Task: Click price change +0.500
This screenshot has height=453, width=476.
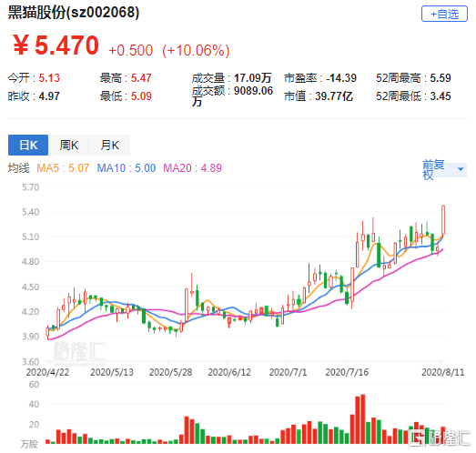Action: click(x=131, y=50)
